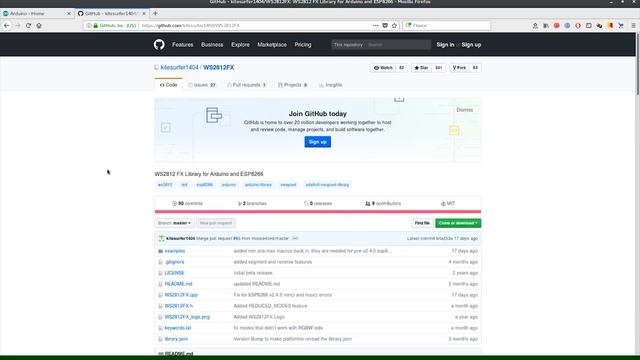
Task: Click the Pocket save icon in the address bar
Action: click(x=385, y=25)
